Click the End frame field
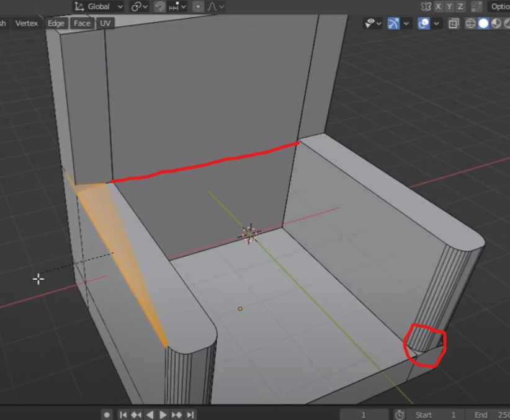This screenshot has height=420, width=510. [489, 415]
